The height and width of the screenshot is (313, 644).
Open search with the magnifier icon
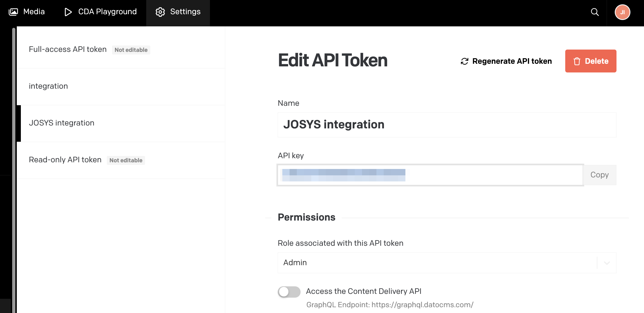point(594,12)
